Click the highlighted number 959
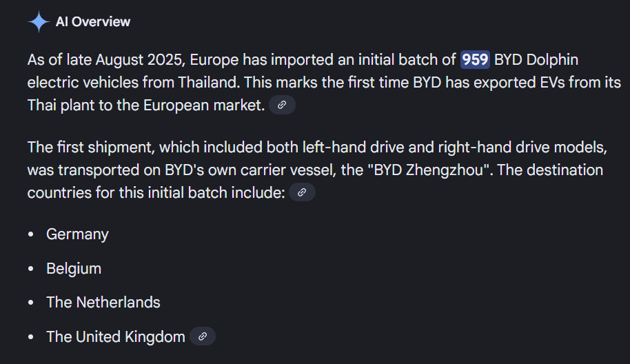630x364 pixels. tap(475, 60)
